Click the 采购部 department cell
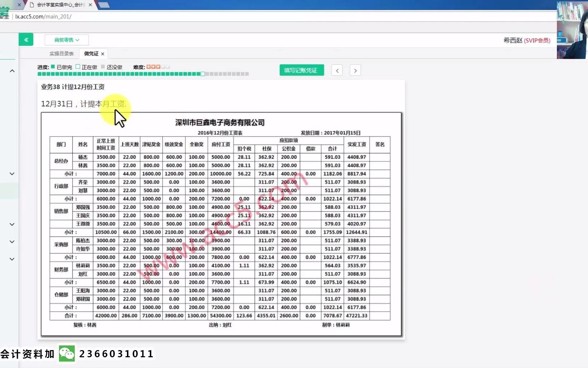 [x=61, y=245]
